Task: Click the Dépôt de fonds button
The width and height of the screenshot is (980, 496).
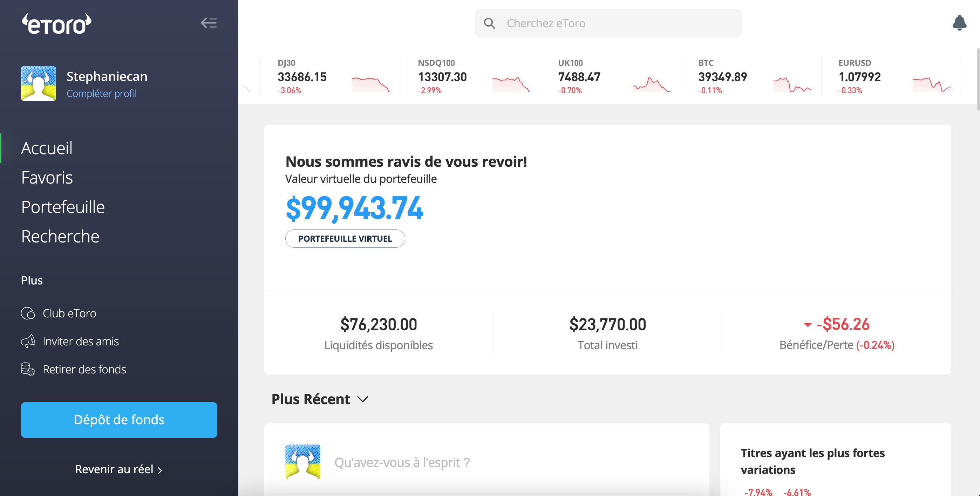Action: coord(119,420)
